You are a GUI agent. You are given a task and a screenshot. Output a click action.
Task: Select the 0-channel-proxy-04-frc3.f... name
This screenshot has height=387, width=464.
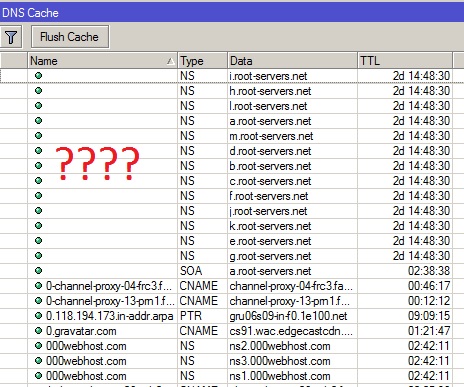(x=109, y=286)
